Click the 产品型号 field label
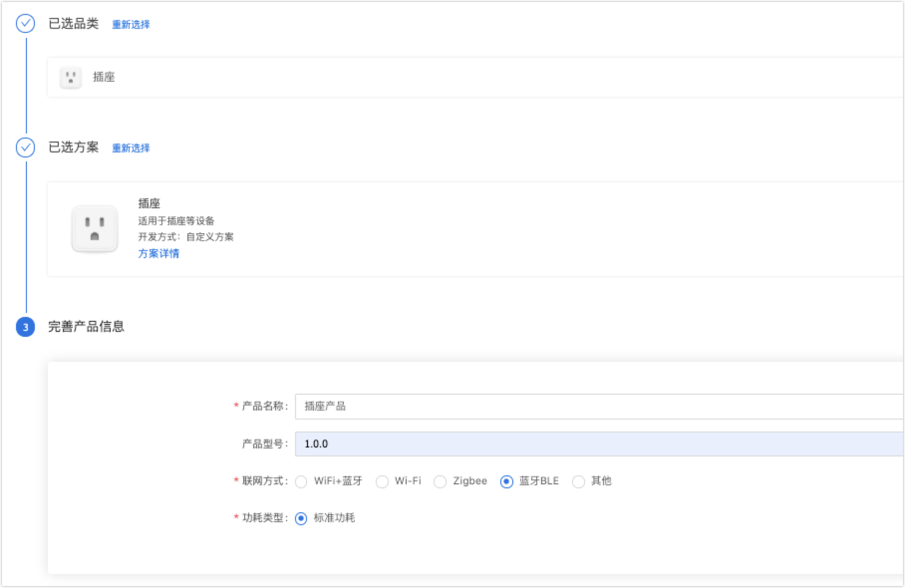The width and height of the screenshot is (905, 588). pyautogui.click(x=265, y=444)
